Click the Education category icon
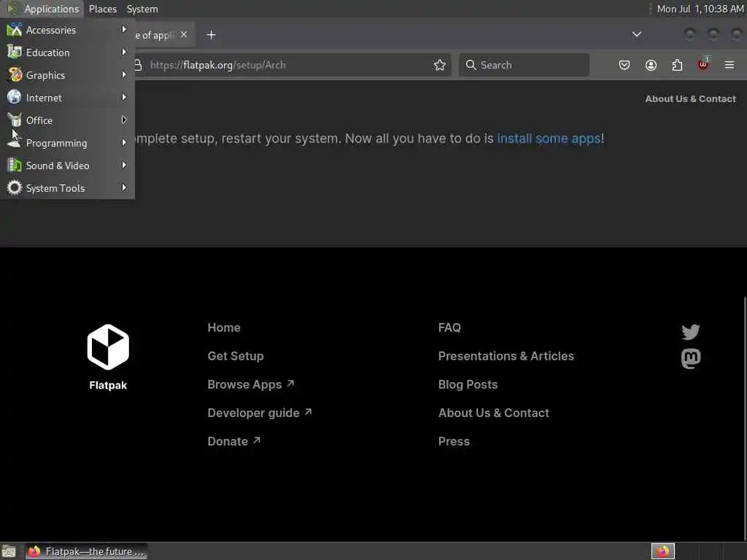Viewport: 747px width, 560px height. click(15, 52)
